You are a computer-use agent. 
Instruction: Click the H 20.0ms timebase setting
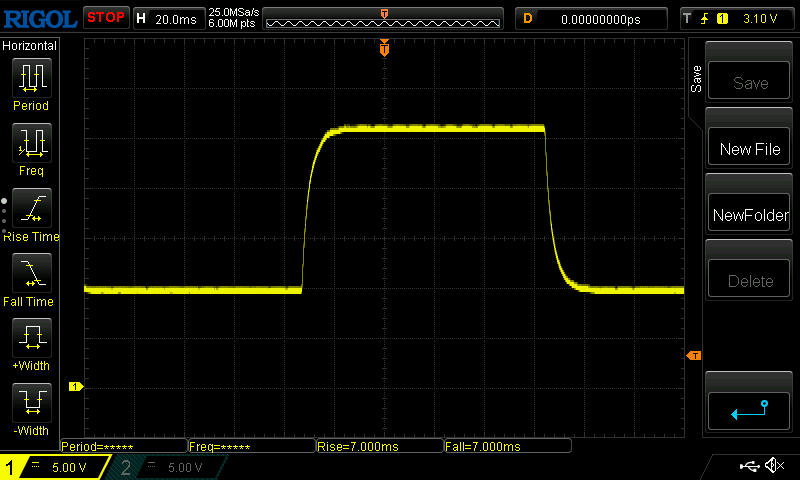click(168, 19)
